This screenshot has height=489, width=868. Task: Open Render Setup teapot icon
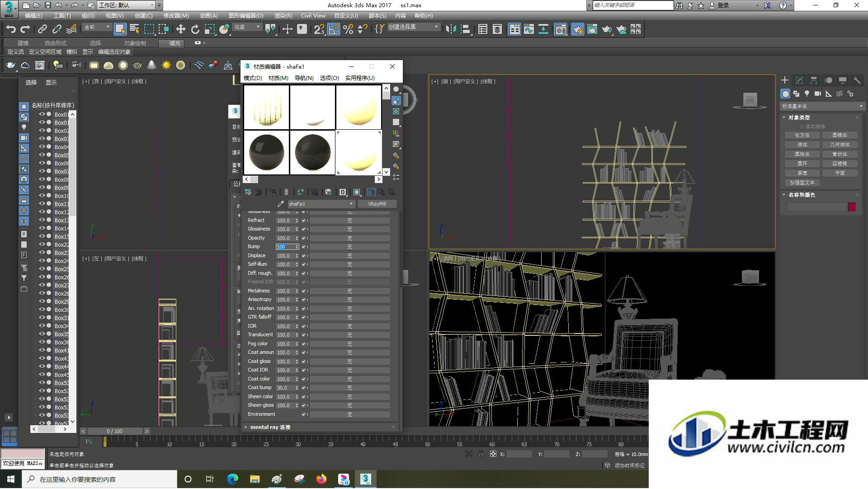point(577,29)
